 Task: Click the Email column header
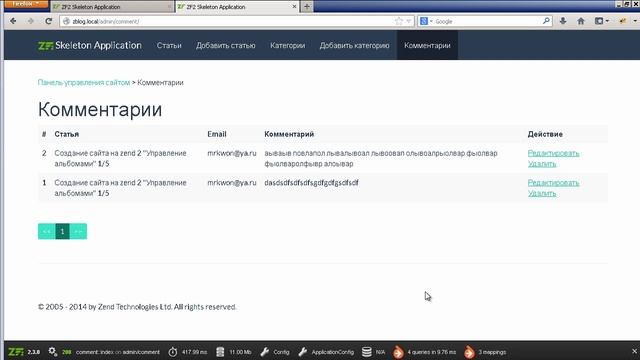pyautogui.click(x=217, y=134)
